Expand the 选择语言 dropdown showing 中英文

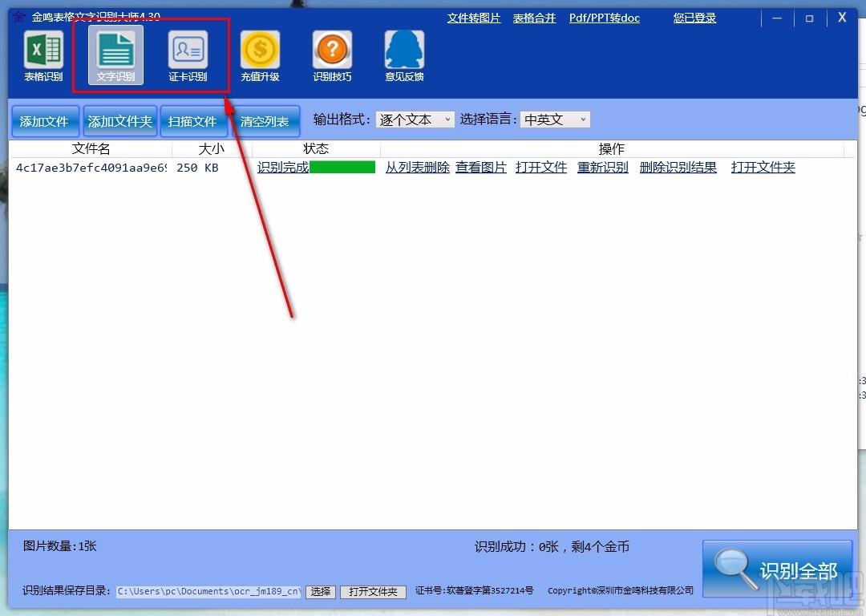(x=555, y=120)
